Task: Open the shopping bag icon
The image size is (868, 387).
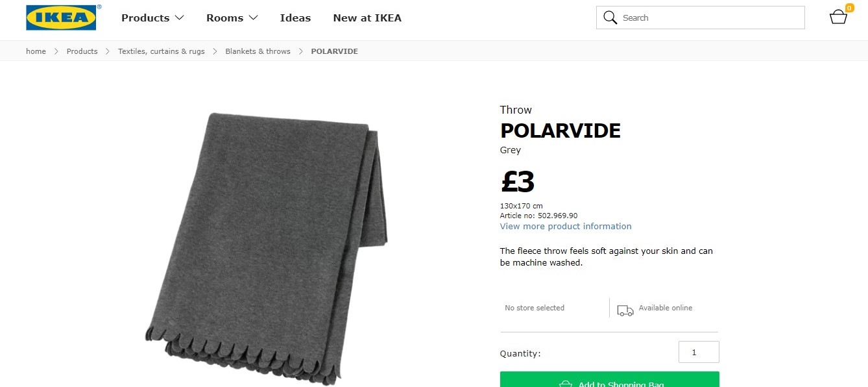Action: tap(838, 18)
